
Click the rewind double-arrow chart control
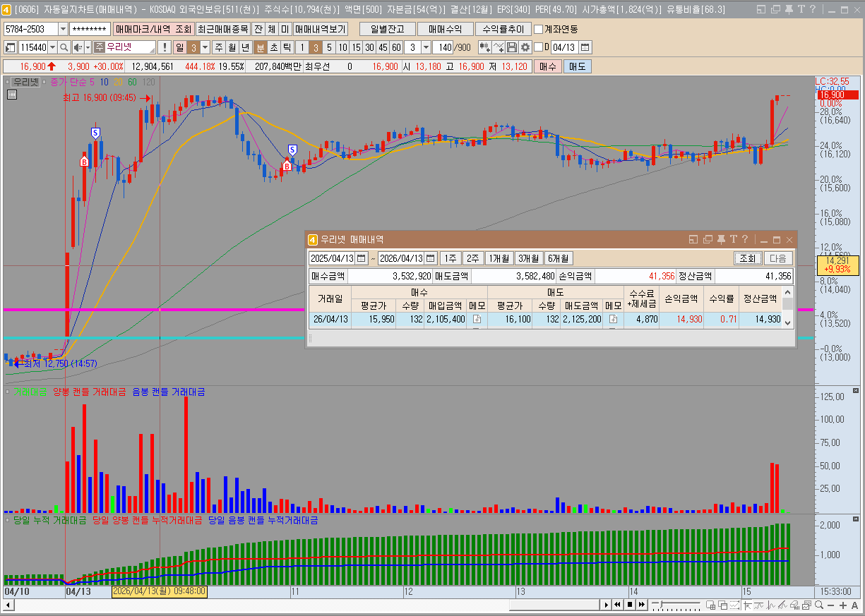pos(618,605)
